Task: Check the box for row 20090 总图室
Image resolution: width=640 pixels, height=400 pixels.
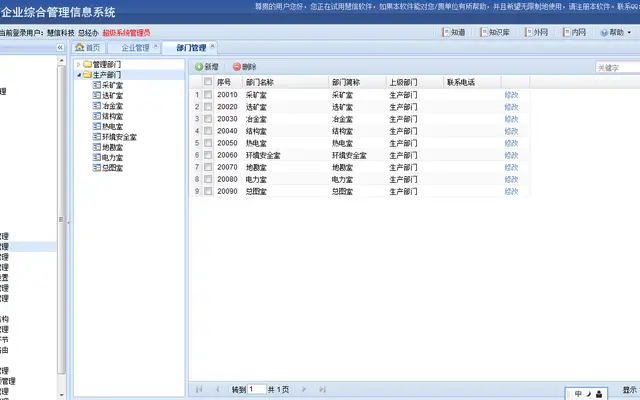Action: (208, 191)
